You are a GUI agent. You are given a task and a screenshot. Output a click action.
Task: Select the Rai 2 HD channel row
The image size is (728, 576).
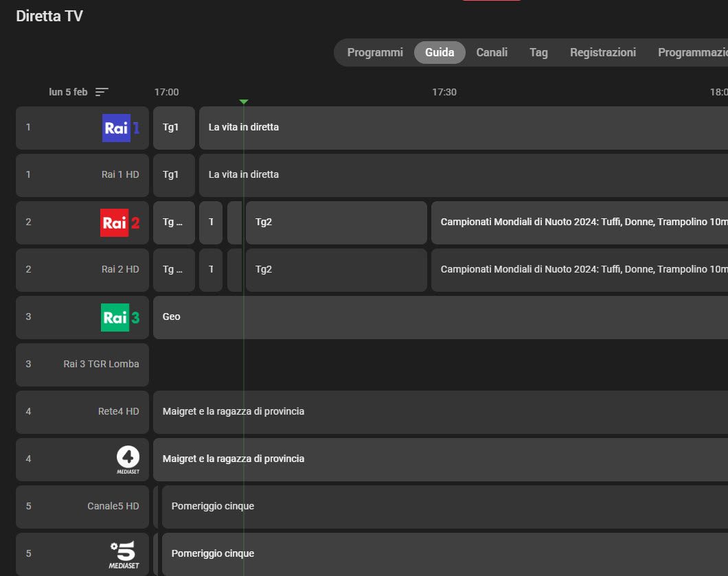[x=82, y=270]
